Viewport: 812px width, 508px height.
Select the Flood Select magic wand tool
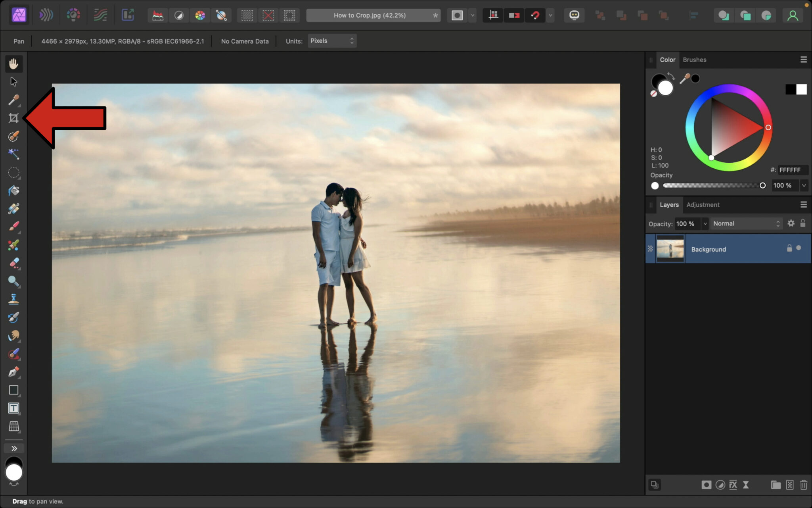pos(13,154)
